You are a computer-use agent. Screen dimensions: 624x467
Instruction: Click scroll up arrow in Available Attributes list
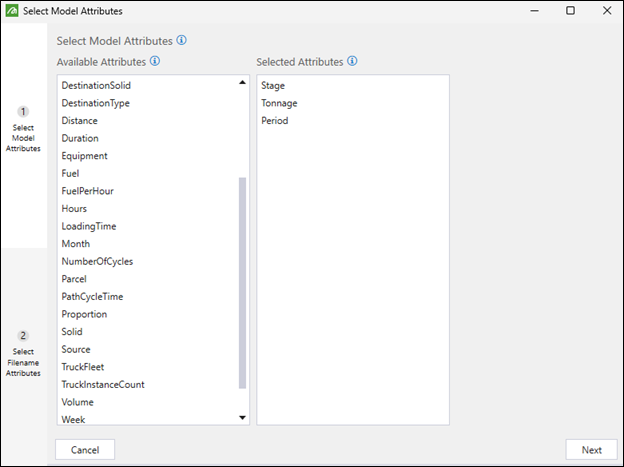pyautogui.click(x=242, y=82)
